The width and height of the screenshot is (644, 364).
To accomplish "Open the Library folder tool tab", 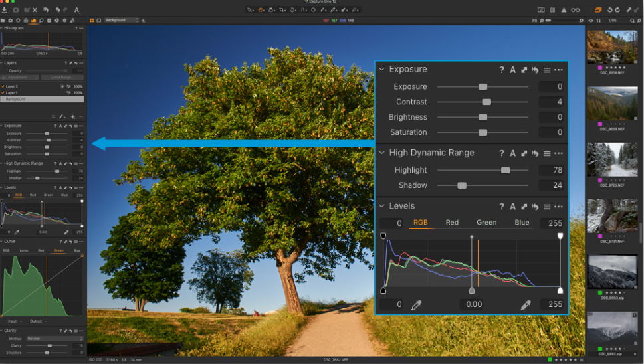I will [x=3, y=21].
